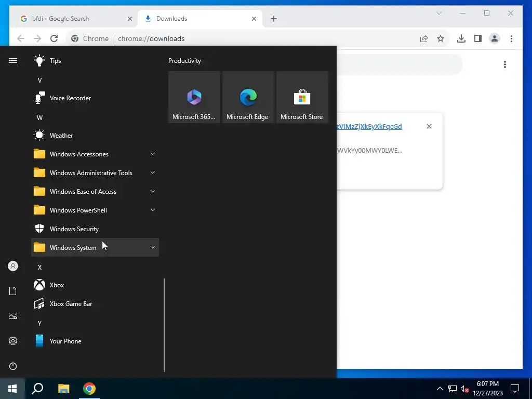Viewport: 532px width, 399px height.
Task: Open the Downloads page more actions menu
Action: (x=505, y=64)
